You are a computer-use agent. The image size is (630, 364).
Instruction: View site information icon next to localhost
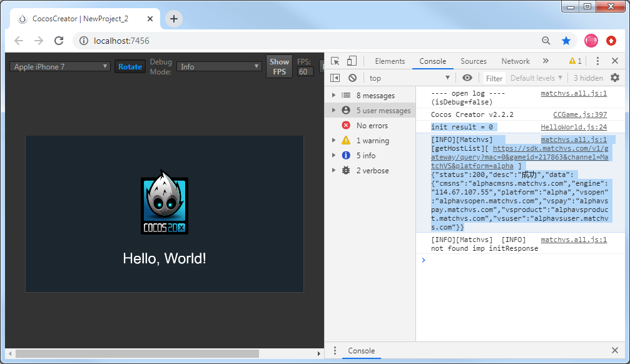click(84, 41)
